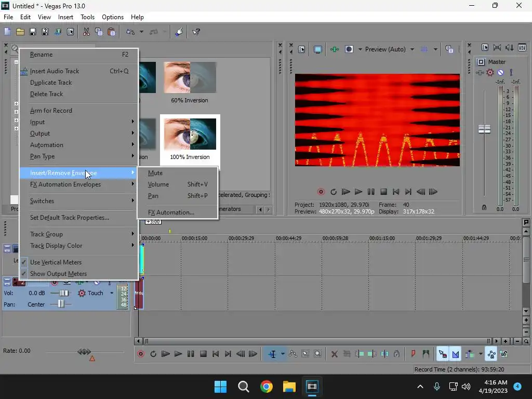Screen dimensions: 532x399
Task: Adjust the track Vol slider
Action: pos(63,293)
